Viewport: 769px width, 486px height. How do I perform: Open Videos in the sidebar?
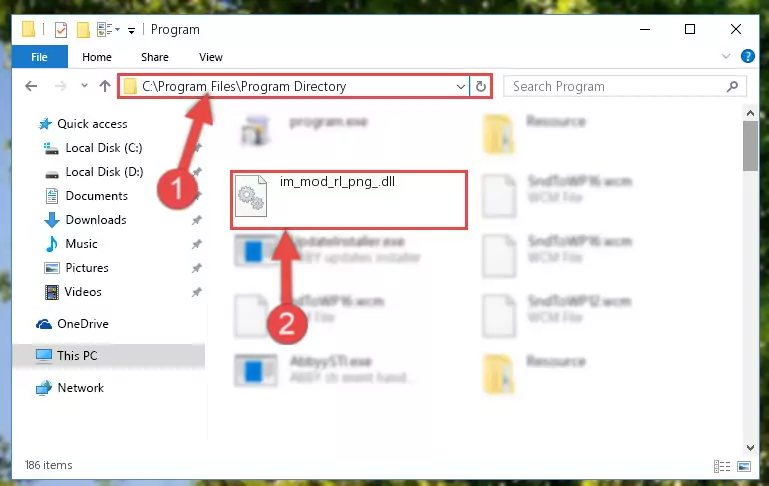[x=83, y=292]
